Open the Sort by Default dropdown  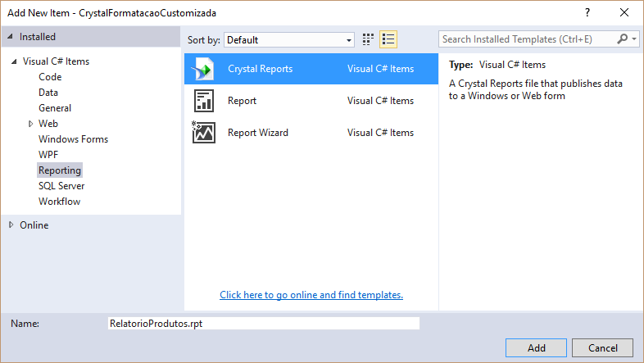coord(288,40)
